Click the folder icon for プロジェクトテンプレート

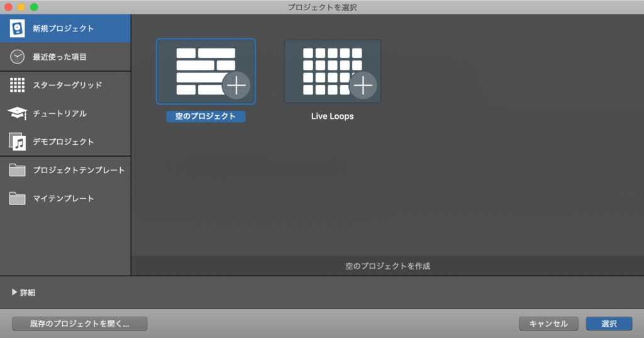pos(17,170)
